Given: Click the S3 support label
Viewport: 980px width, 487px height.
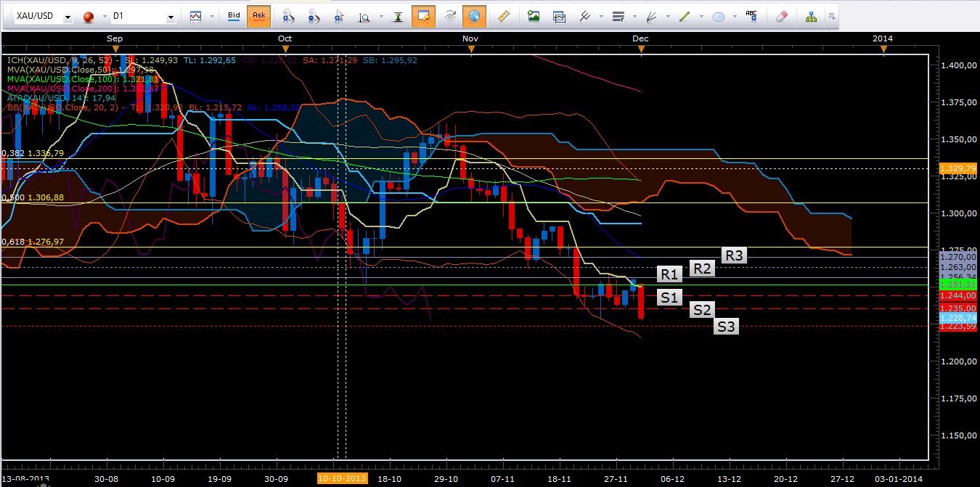Looking at the screenshot, I should (x=726, y=327).
